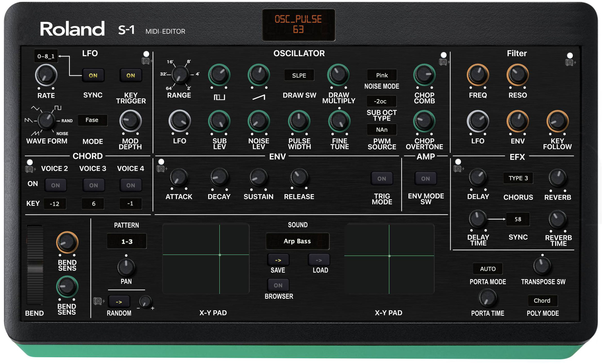Click the REVERB TIME knob
The height and width of the screenshot is (364, 602).
tap(558, 219)
